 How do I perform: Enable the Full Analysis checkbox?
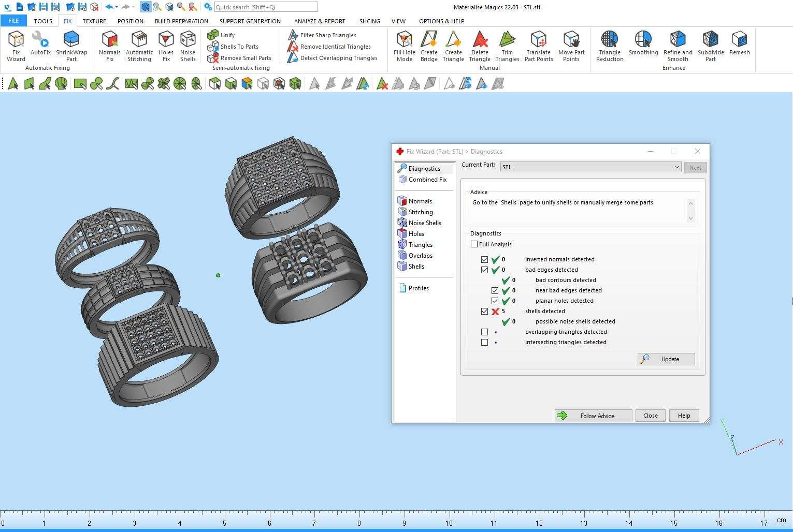click(474, 244)
